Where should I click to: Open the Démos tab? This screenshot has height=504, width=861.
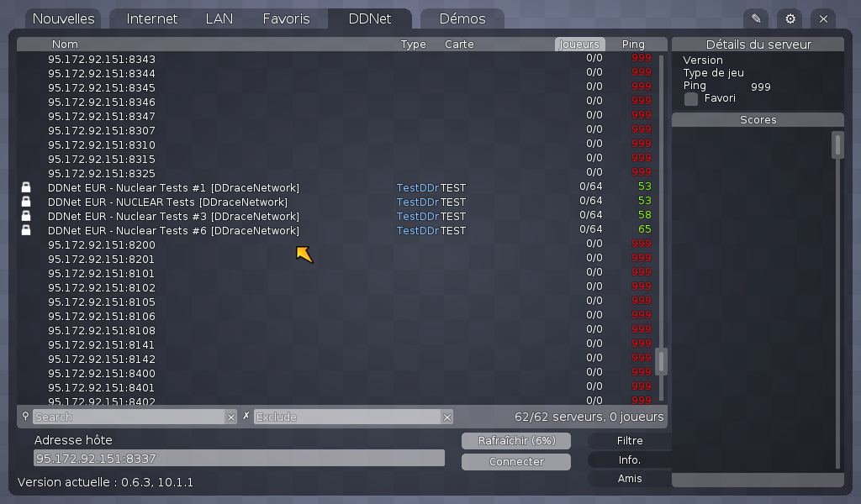pos(462,18)
